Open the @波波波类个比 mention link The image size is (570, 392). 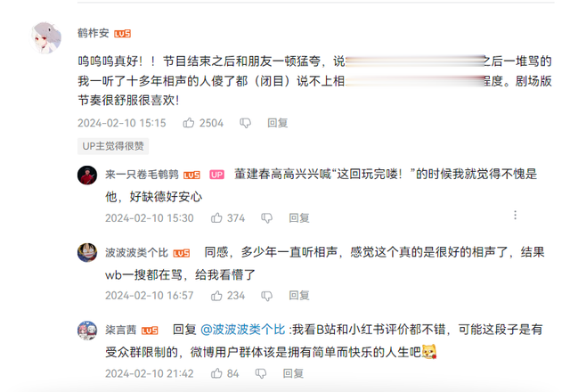242,330
